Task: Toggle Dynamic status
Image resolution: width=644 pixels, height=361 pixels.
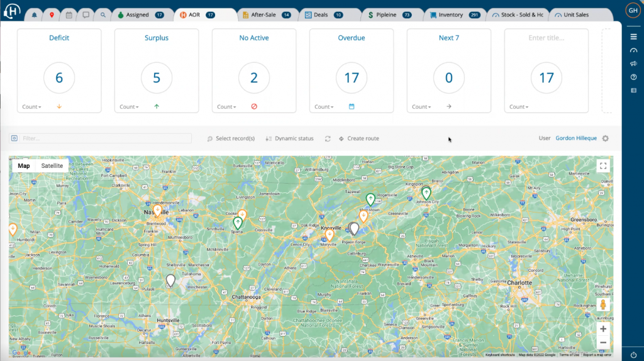Action: (x=289, y=138)
